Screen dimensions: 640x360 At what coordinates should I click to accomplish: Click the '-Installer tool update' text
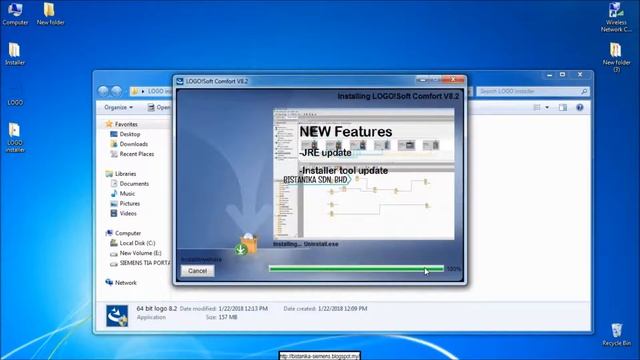point(344,171)
